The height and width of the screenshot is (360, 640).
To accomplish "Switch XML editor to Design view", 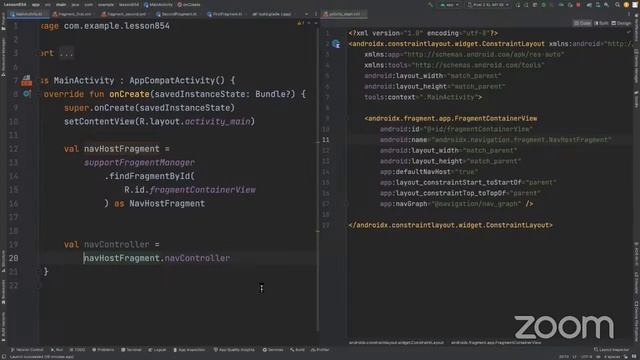I will (x=621, y=23).
